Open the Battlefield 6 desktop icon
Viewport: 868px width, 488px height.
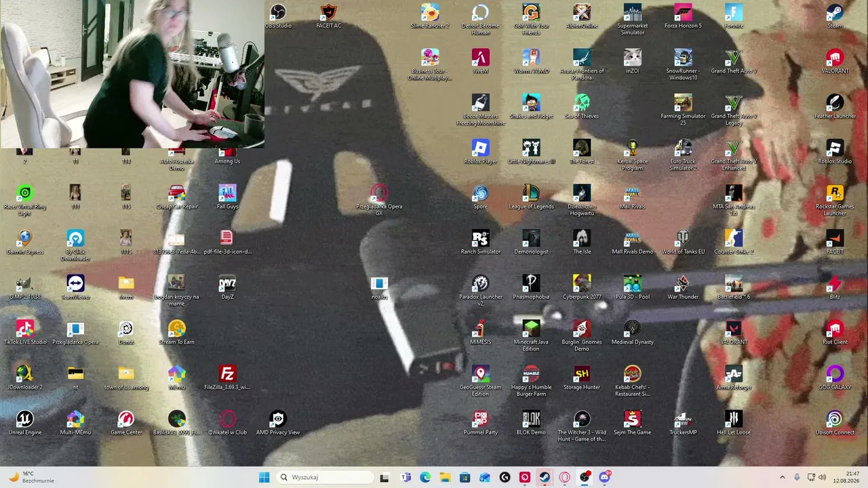734,287
